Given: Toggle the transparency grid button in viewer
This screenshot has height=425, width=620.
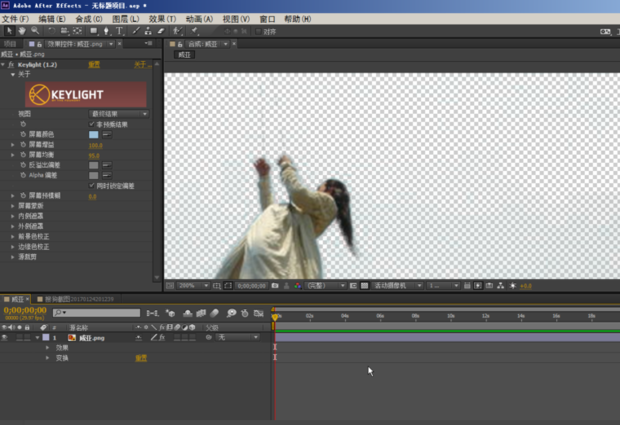Looking at the screenshot, I should pyautogui.click(x=365, y=285).
